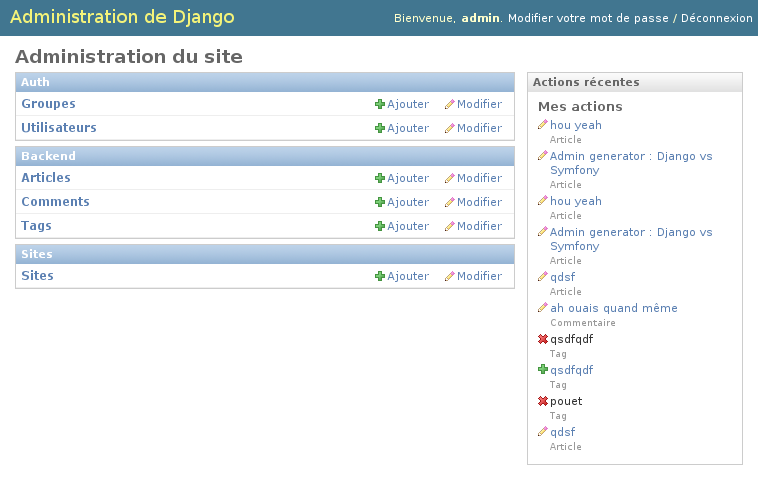
Task: Open the Tags model page
Action: (x=36, y=226)
